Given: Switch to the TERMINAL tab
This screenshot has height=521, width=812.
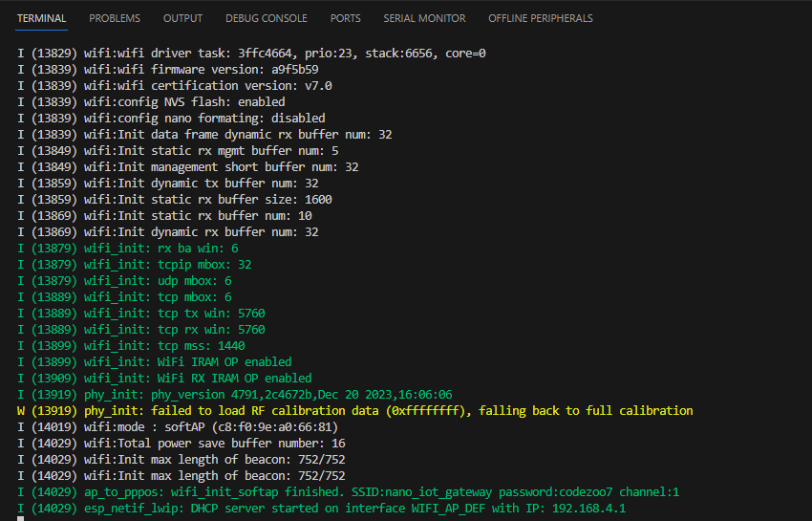Looking at the screenshot, I should (41, 18).
